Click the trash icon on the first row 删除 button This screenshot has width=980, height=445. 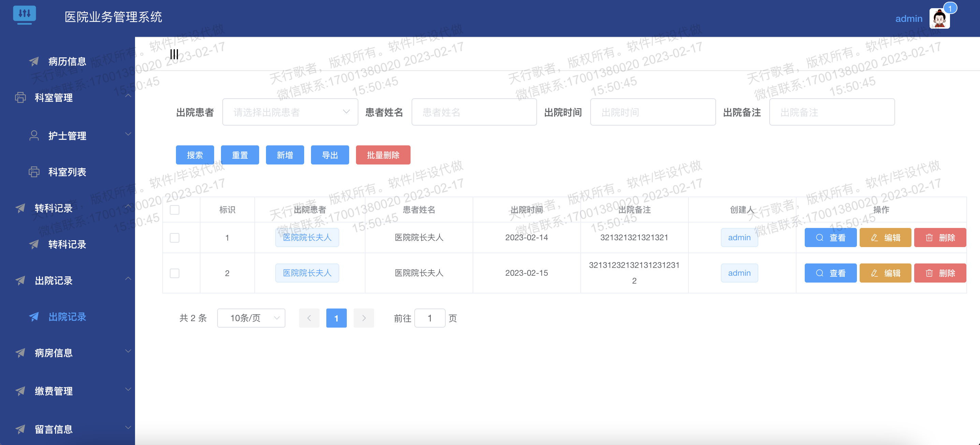pyautogui.click(x=930, y=237)
